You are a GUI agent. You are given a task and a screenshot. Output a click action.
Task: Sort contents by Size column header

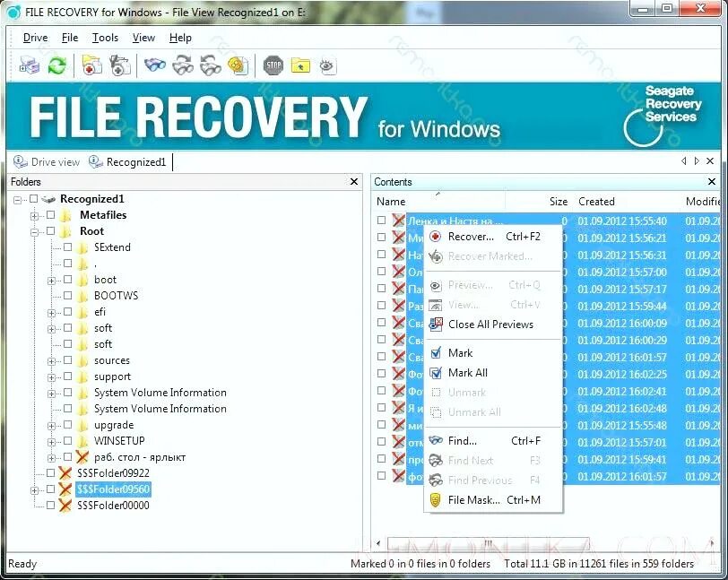coord(558,202)
